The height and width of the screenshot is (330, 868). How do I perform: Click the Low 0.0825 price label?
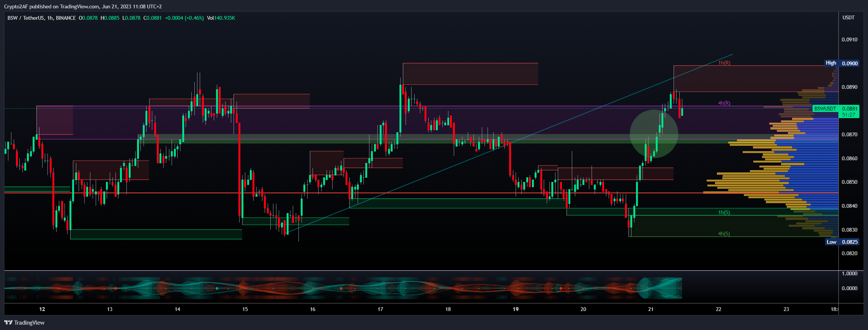[842, 242]
